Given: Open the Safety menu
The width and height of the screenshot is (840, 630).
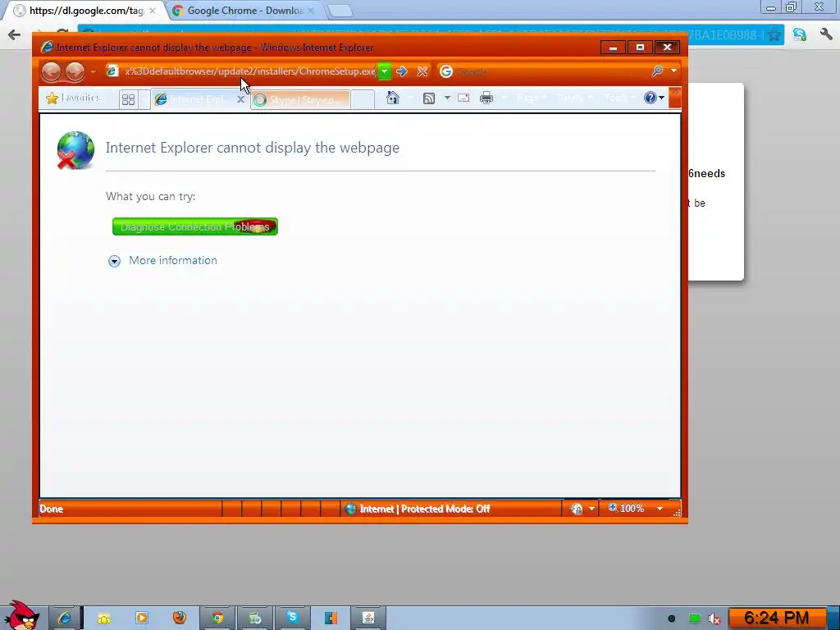Looking at the screenshot, I should point(574,98).
